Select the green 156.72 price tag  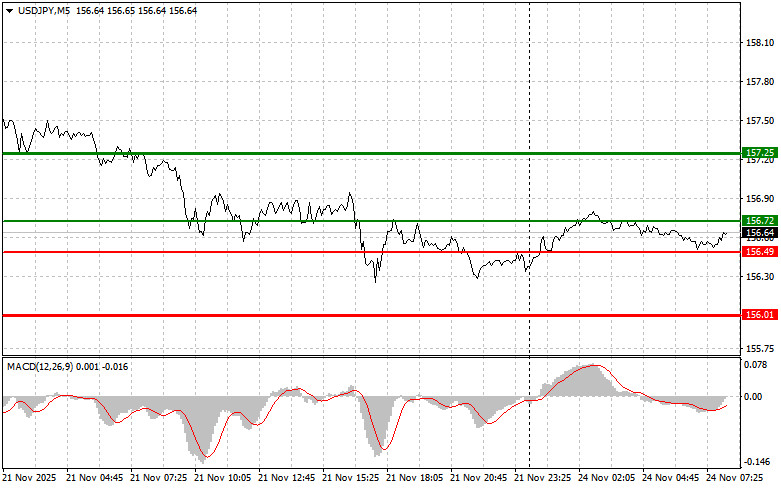click(x=760, y=220)
